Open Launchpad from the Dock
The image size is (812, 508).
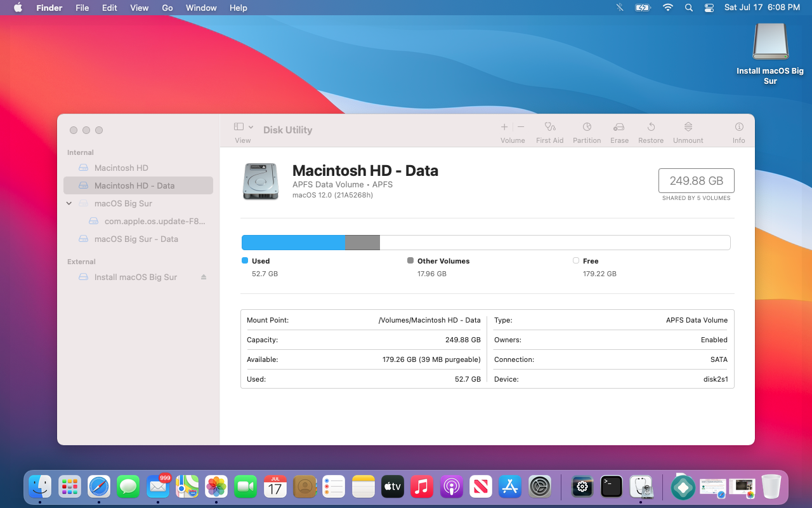[70, 487]
